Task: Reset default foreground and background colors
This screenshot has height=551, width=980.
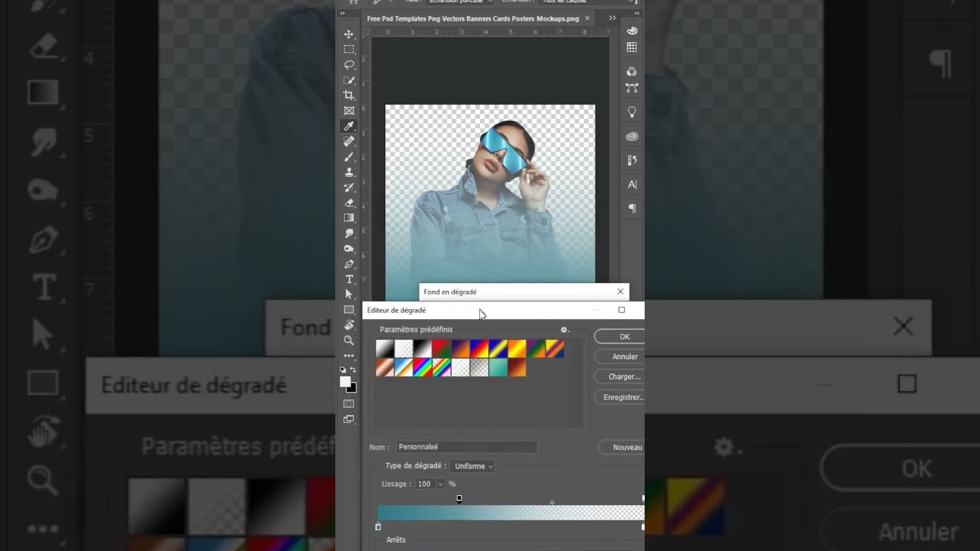Action: (343, 370)
